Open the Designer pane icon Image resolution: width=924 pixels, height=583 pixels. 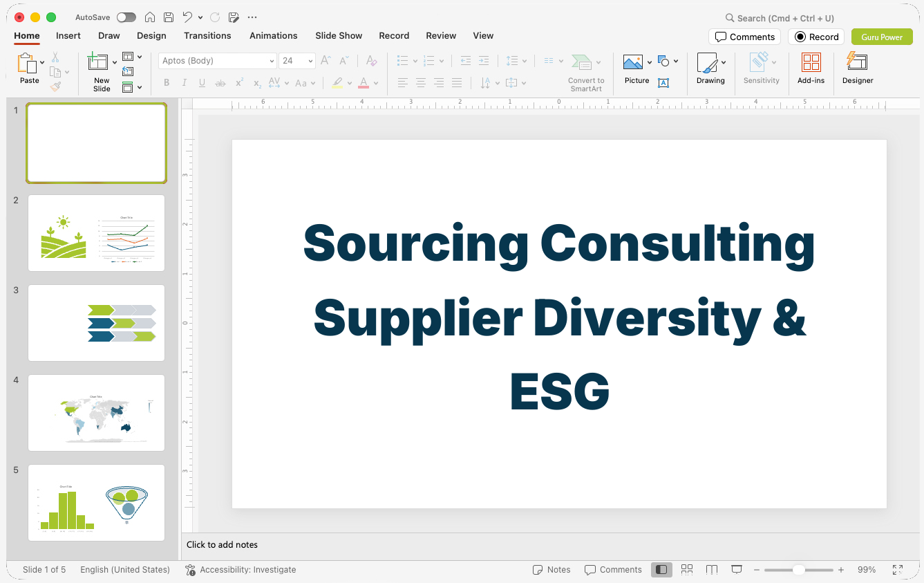pyautogui.click(x=857, y=62)
